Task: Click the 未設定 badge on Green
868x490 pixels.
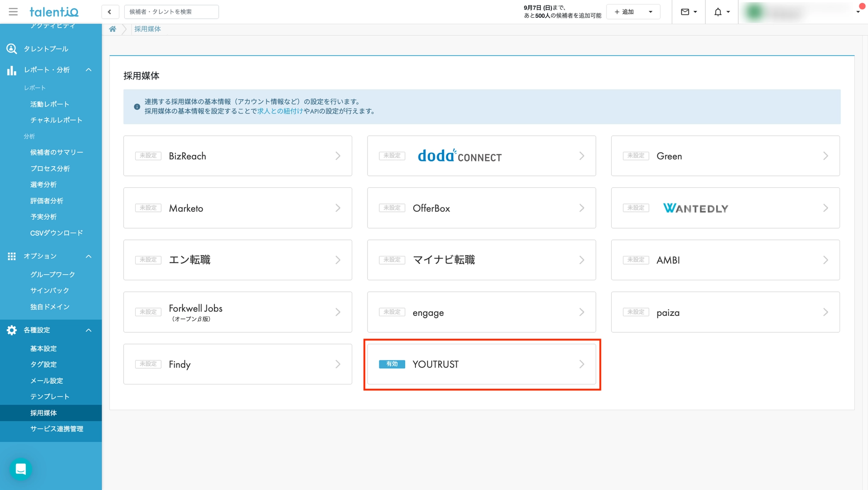Action: click(x=636, y=156)
